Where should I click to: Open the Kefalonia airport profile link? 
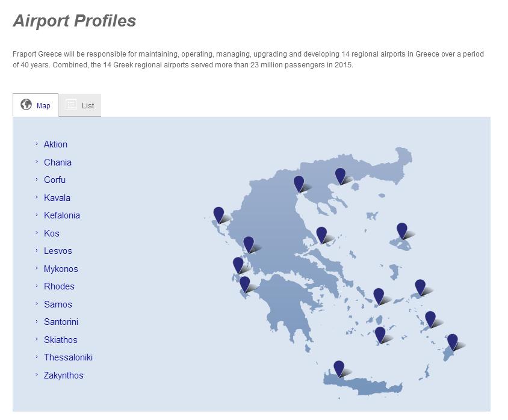(x=61, y=215)
